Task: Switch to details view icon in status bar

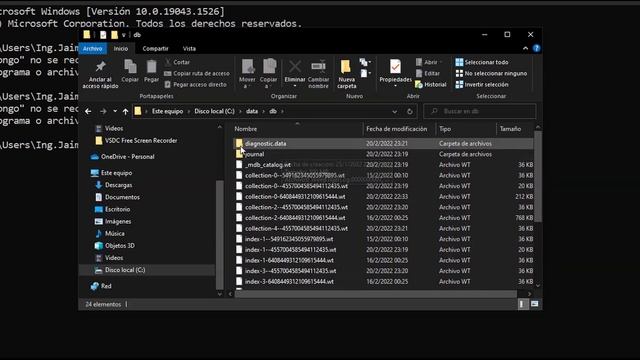Action: click(x=523, y=304)
